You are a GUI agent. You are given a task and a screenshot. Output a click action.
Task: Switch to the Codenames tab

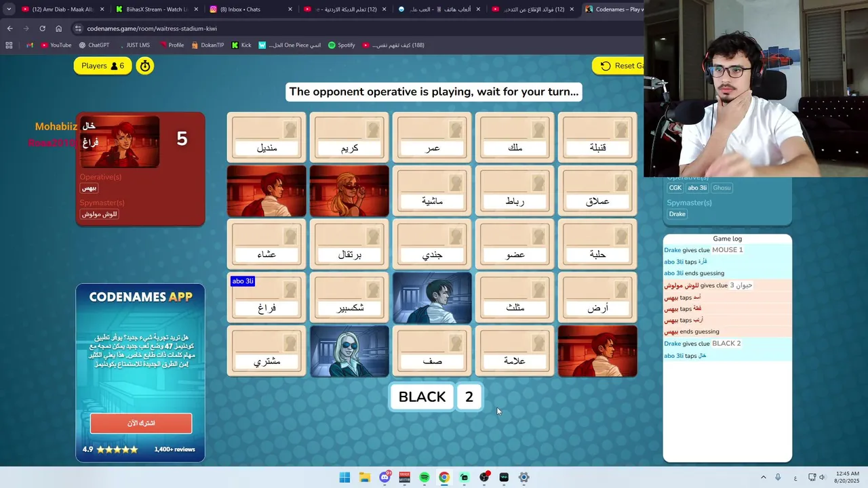(x=614, y=9)
